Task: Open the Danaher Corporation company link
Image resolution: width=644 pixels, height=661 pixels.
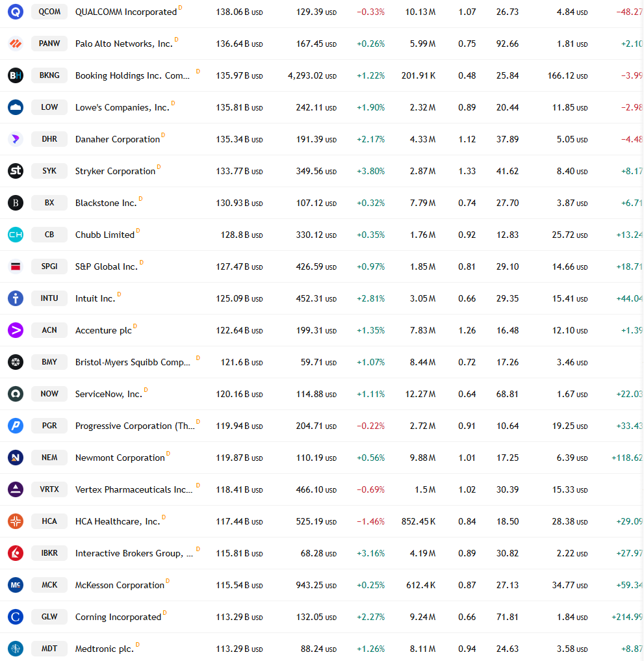Action: 118,139
